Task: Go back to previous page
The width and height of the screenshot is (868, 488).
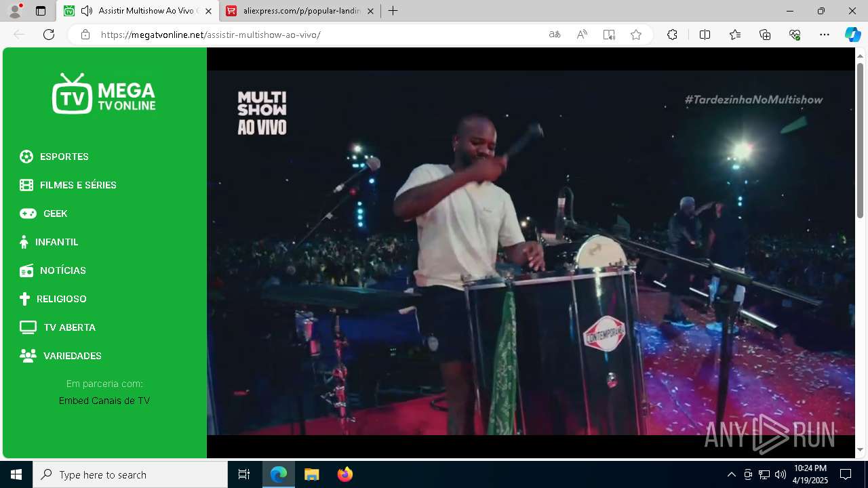Action: coord(19,35)
